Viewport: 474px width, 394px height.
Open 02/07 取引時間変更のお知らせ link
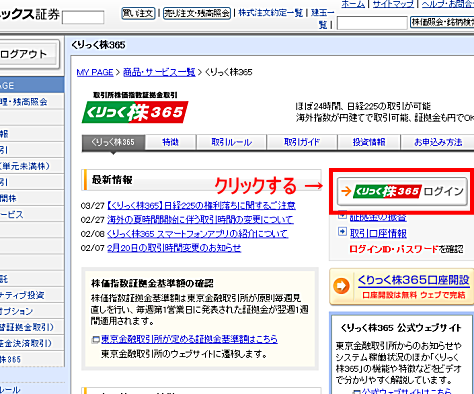point(174,248)
